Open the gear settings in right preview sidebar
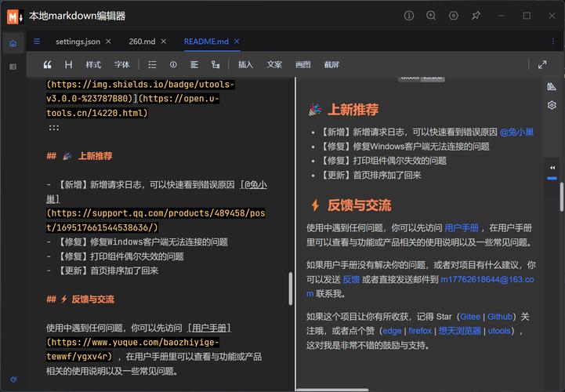The image size is (565, 392). point(552,105)
